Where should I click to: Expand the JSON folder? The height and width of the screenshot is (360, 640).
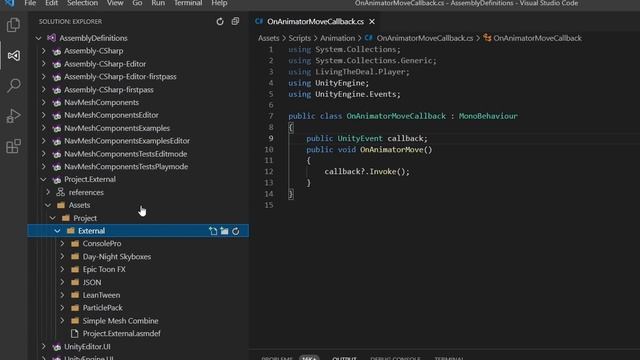(x=62, y=282)
